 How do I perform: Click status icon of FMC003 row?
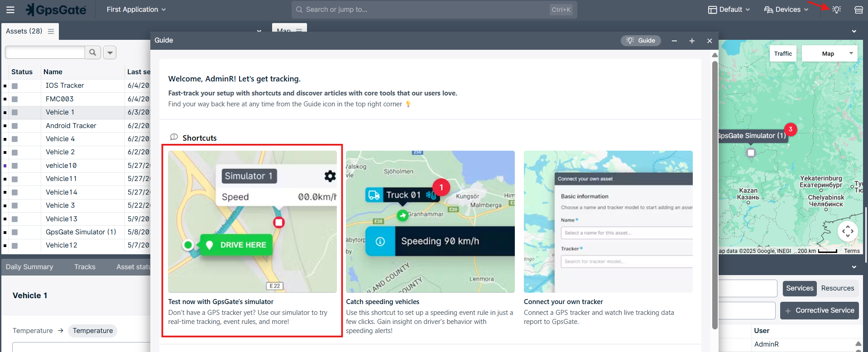[14, 99]
